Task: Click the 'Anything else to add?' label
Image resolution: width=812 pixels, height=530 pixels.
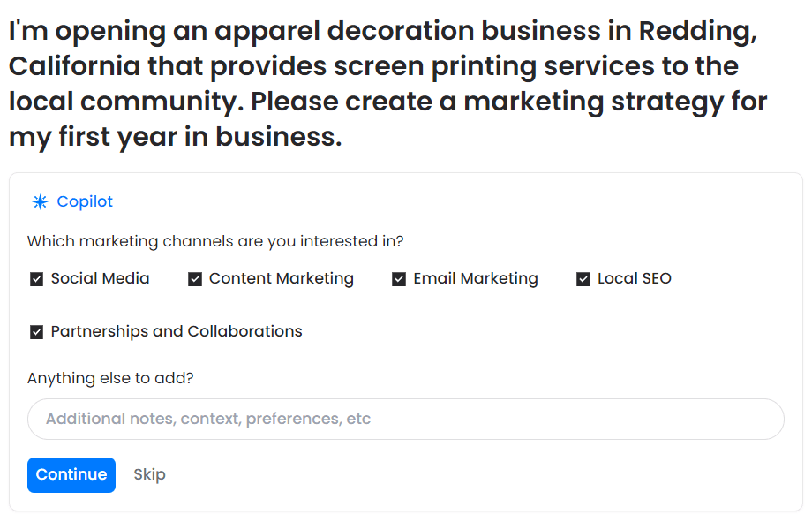Action: [x=110, y=378]
